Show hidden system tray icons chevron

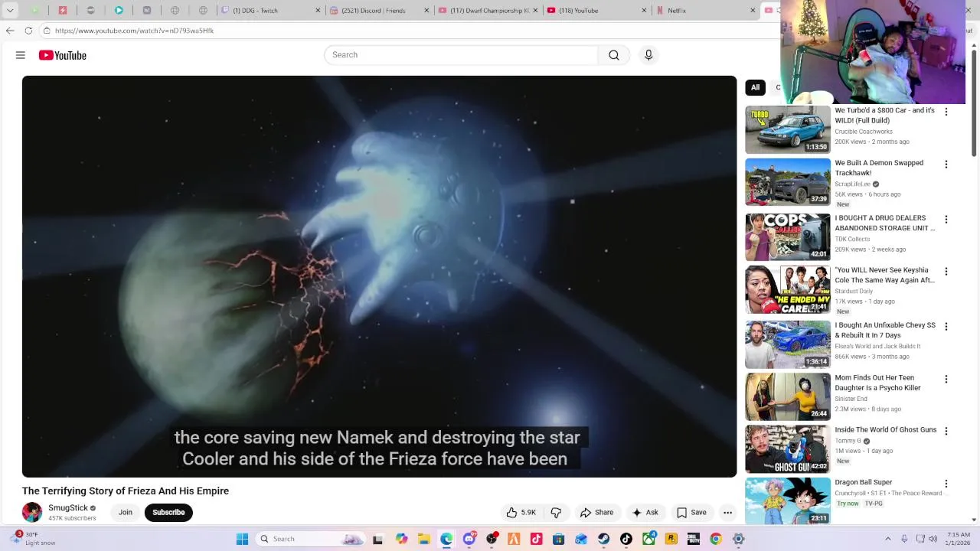(x=888, y=539)
